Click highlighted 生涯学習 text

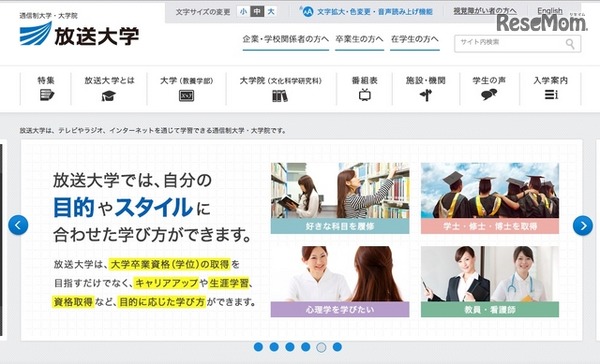[229, 283]
